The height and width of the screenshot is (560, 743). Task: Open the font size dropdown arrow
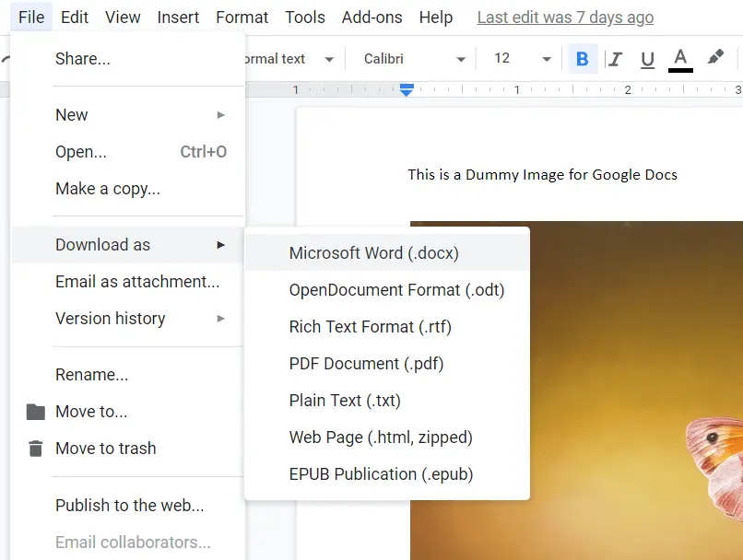[544, 58]
